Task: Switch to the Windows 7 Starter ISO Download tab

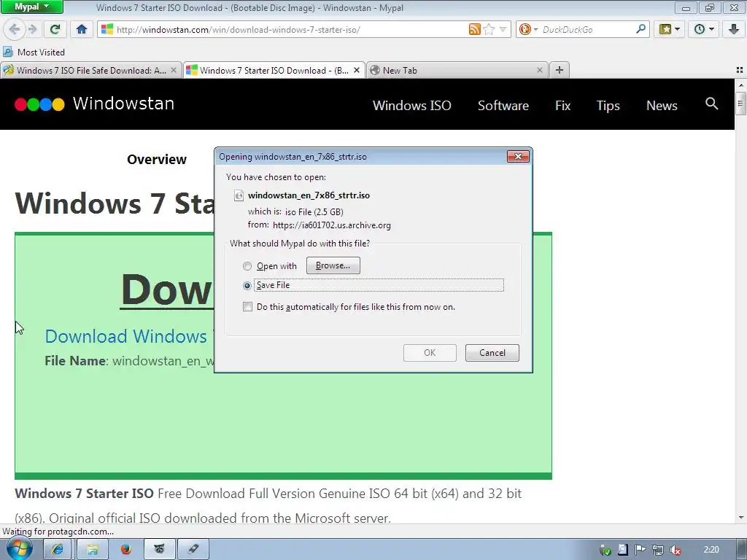Action: [274, 71]
